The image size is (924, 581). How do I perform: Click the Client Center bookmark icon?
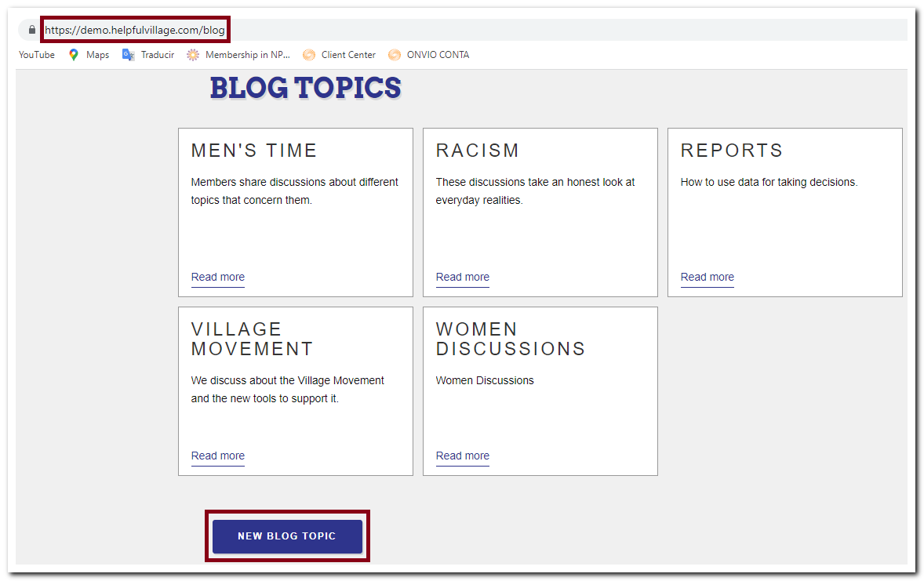point(310,55)
